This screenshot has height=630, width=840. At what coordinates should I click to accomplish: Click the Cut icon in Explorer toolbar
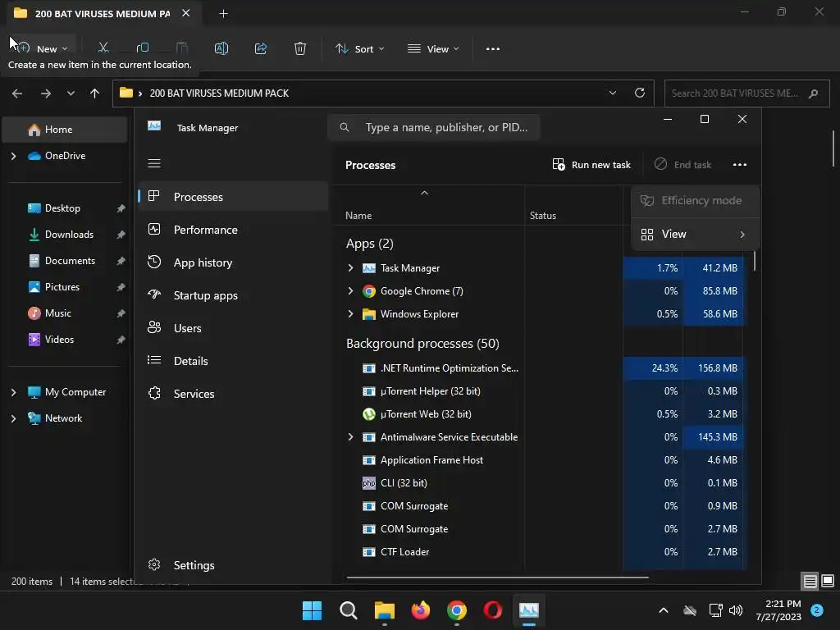[103, 48]
